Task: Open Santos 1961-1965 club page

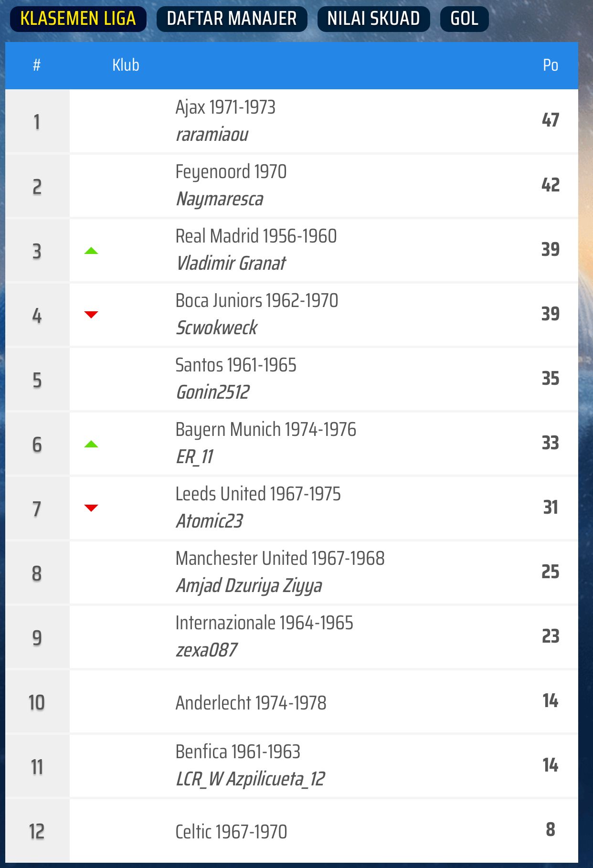Action: [236, 365]
